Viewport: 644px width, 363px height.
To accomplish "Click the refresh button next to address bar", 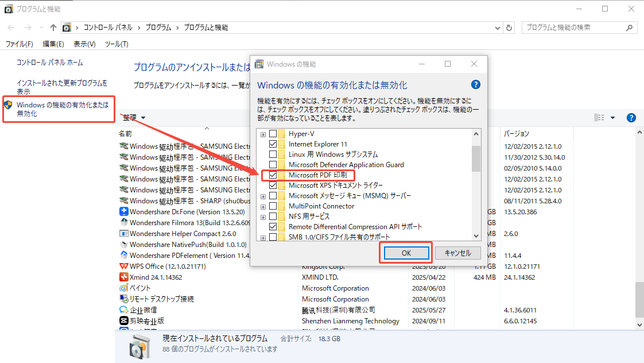I will click(x=509, y=28).
